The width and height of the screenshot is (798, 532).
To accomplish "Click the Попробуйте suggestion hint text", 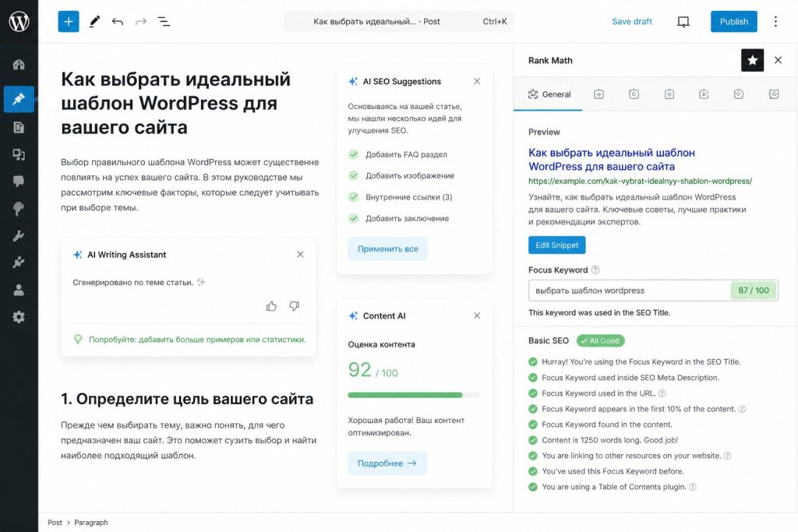I will 197,340.
